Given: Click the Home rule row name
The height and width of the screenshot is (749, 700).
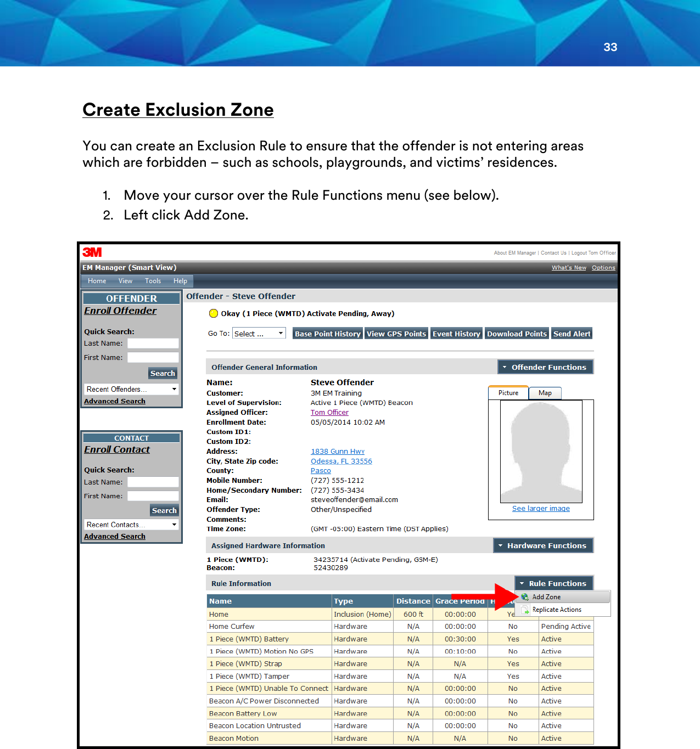Looking at the screenshot, I should coord(219,615).
